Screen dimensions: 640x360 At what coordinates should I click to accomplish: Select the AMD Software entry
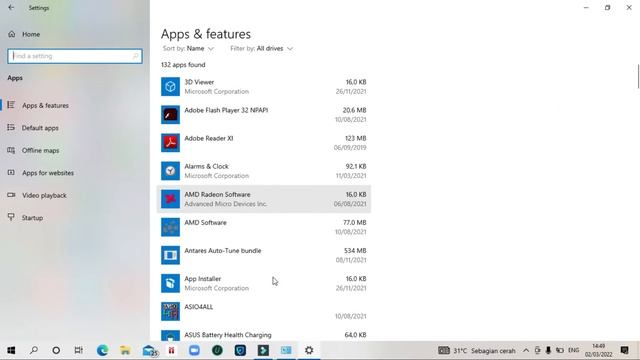coord(264,227)
